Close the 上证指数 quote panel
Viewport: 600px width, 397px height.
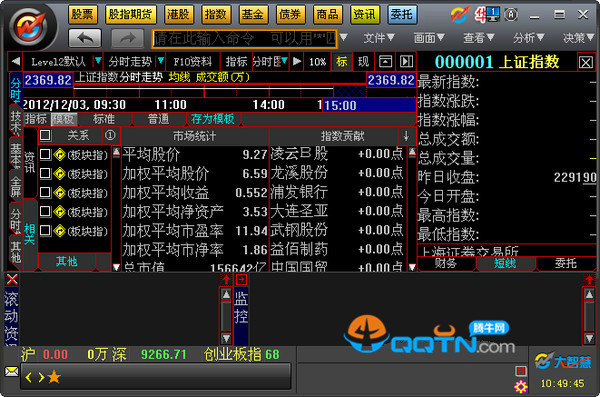[x=585, y=62]
